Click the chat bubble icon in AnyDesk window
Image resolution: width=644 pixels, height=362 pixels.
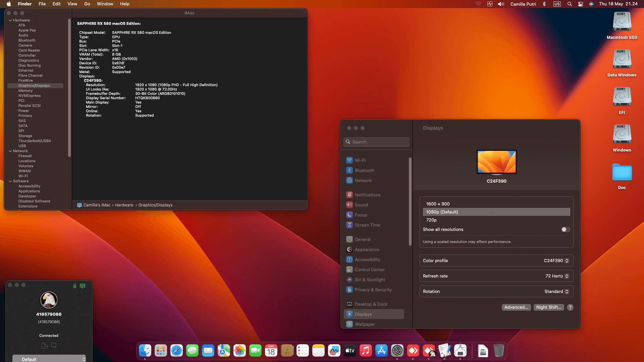coord(54,346)
